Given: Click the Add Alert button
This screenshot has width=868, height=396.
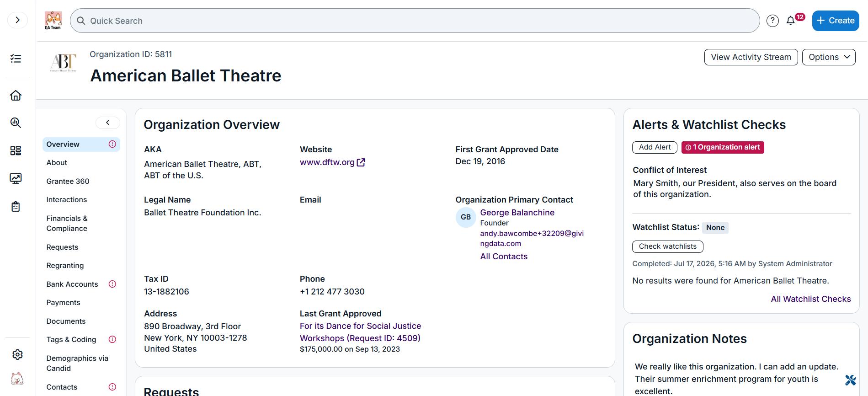Looking at the screenshot, I should (655, 147).
